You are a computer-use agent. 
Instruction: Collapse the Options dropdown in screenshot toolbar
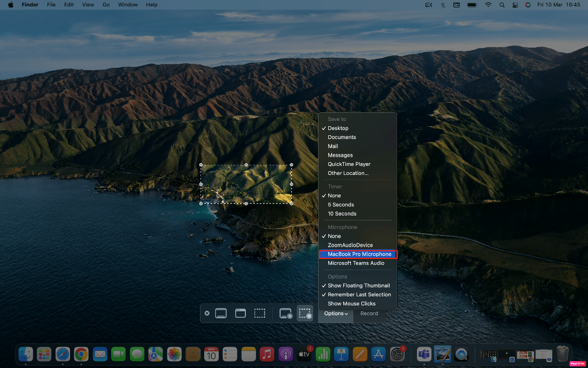tap(336, 313)
